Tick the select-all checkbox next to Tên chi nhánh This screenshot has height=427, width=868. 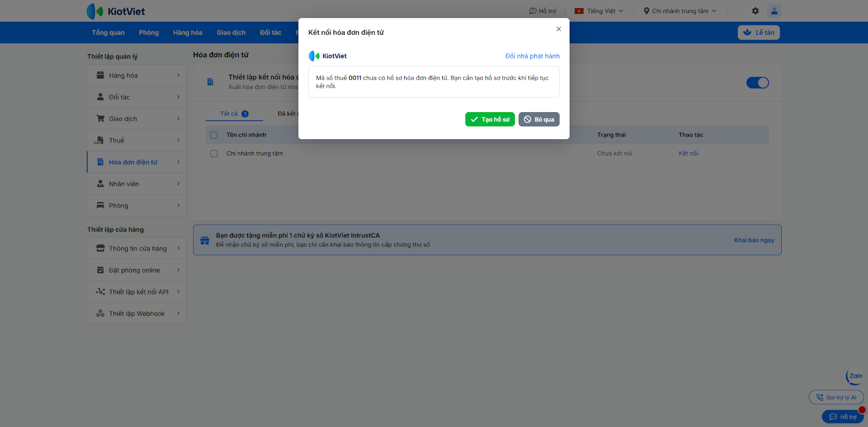pyautogui.click(x=214, y=135)
